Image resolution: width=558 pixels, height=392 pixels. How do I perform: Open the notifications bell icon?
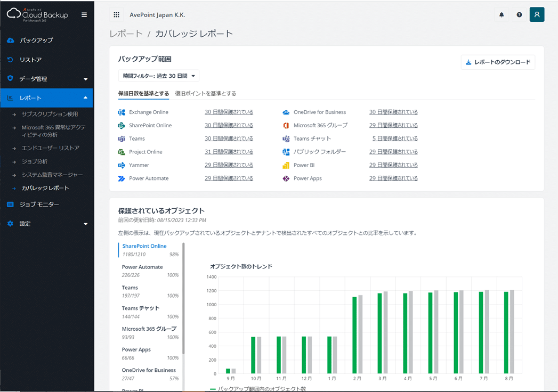tap(502, 14)
